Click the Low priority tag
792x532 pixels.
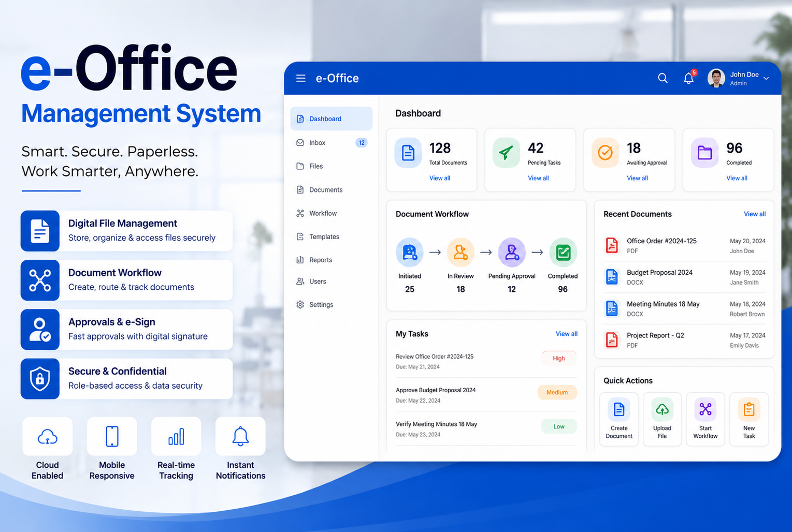559,426
